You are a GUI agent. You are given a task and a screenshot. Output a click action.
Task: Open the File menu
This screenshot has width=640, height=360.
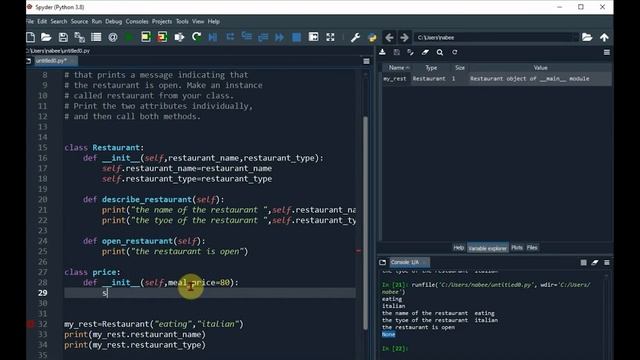(x=30, y=21)
